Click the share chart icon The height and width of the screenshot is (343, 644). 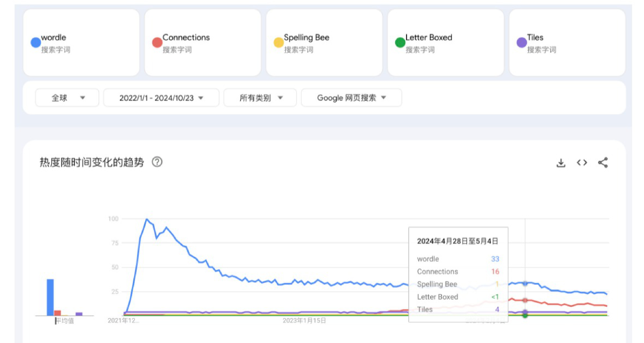coord(603,163)
